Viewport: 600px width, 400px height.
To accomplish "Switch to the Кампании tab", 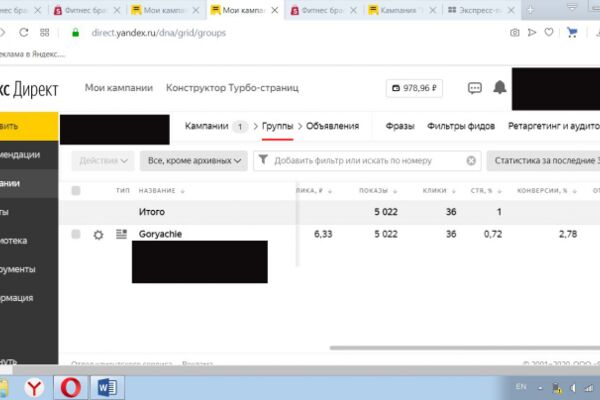I will (x=207, y=126).
